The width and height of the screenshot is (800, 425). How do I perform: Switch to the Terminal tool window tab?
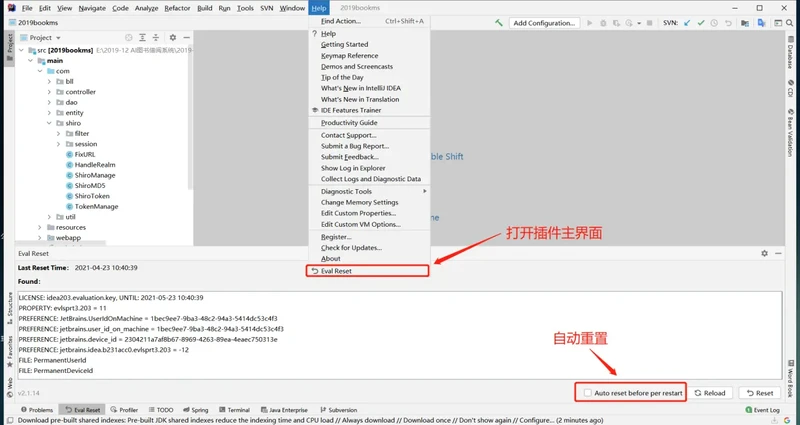pos(238,410)
